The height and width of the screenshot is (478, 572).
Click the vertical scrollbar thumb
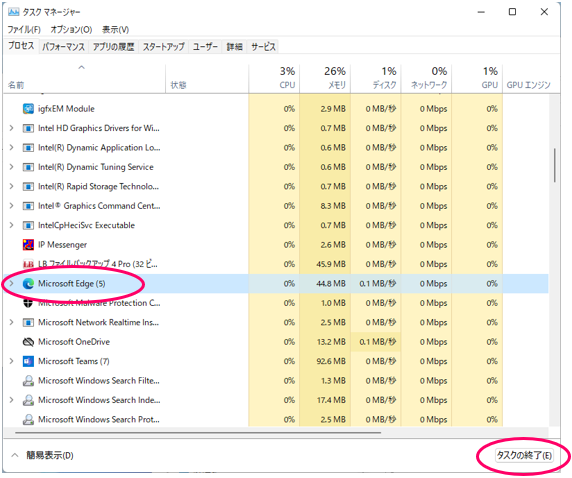pos(554,165)
